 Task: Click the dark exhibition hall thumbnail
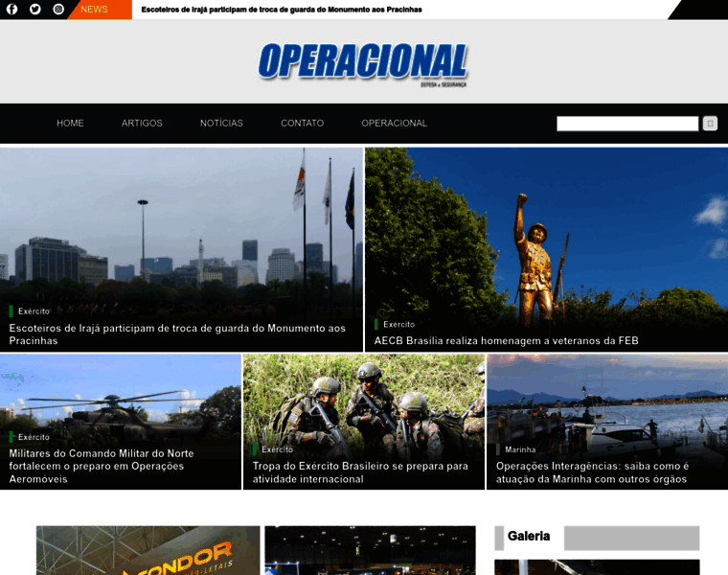370,550
